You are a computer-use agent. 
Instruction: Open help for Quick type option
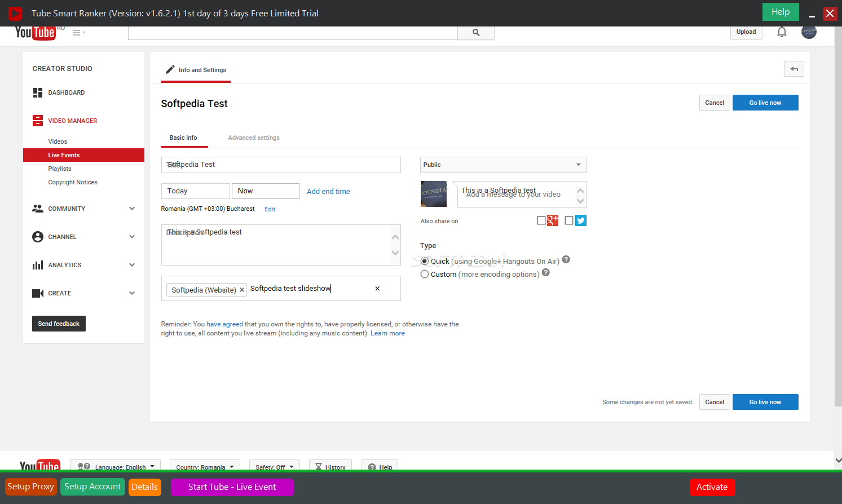566,259
